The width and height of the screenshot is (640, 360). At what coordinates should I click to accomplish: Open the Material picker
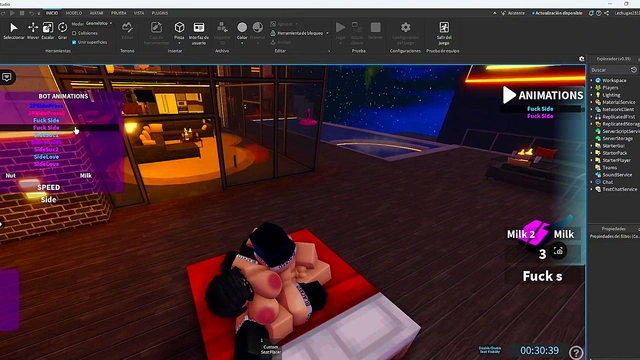tap(258, 28)
